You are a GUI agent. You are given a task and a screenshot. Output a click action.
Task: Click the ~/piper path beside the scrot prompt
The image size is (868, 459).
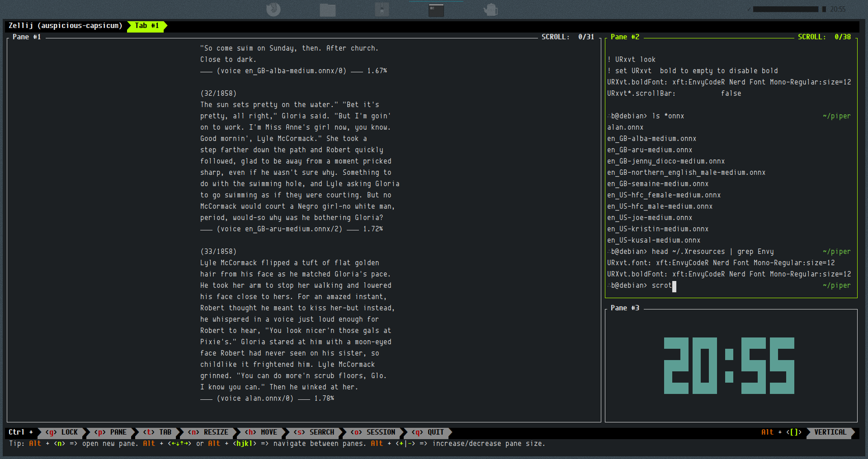[836, 286]
